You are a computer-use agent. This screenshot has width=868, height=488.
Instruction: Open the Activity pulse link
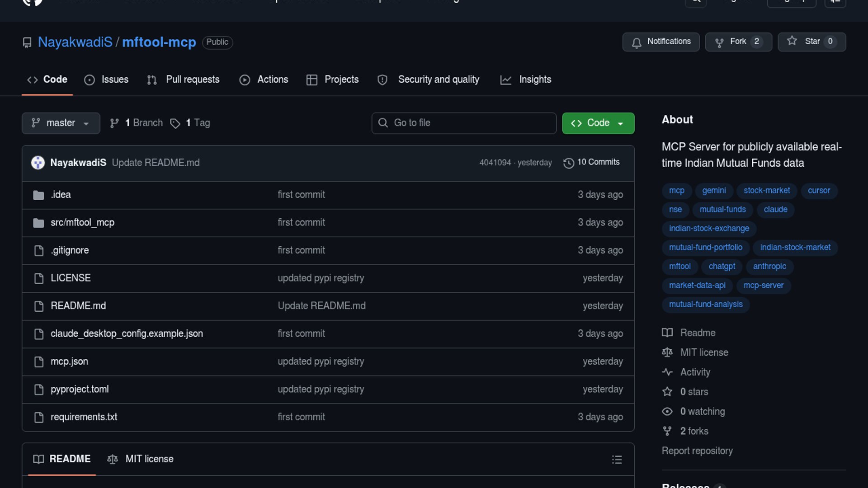pyautogui.click(x=695, y=372)
